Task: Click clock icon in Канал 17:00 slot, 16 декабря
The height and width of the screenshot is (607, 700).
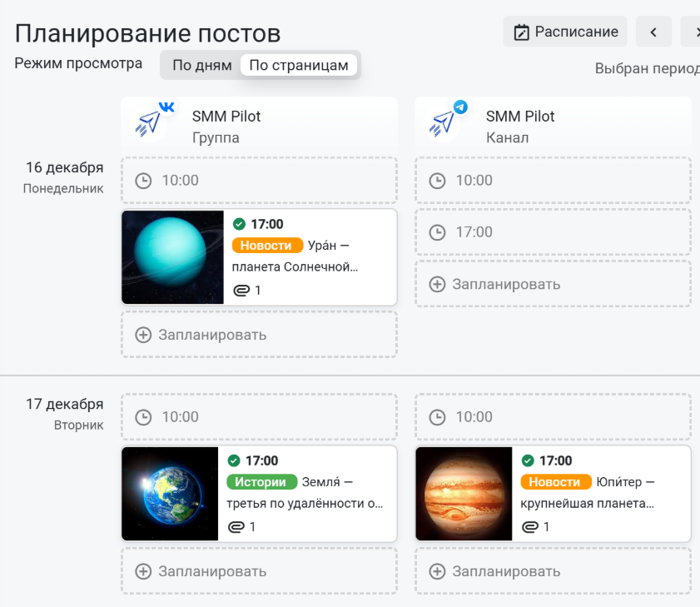Action: (437, 232)
